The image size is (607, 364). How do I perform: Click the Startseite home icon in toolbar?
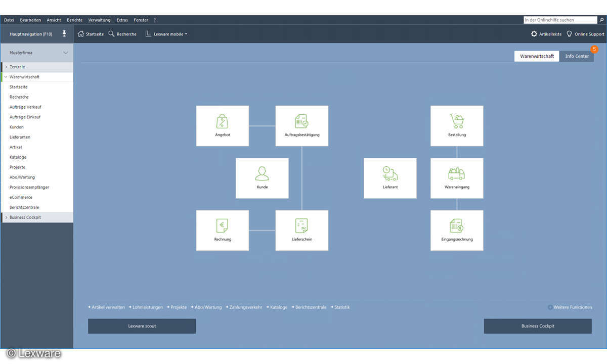click(80, 34)
